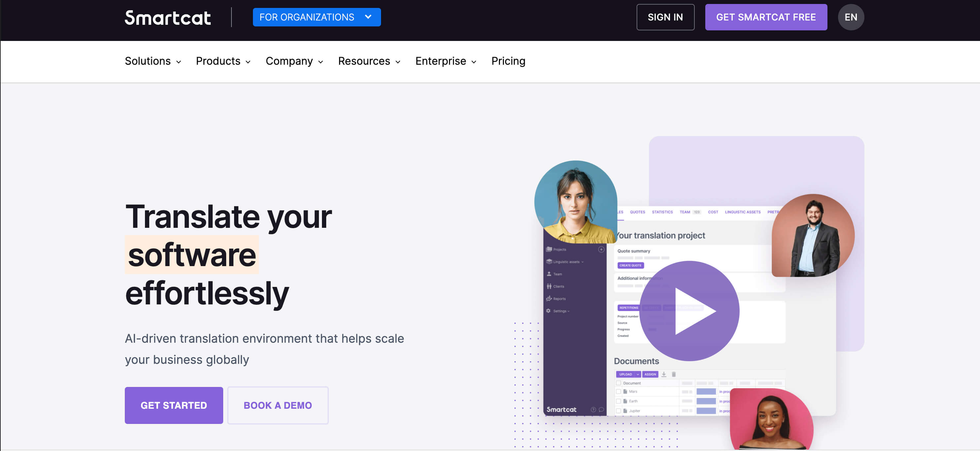Open the For Organizations dropdown
The height and width of the screenshot is (451, 980).
(317, 17)
